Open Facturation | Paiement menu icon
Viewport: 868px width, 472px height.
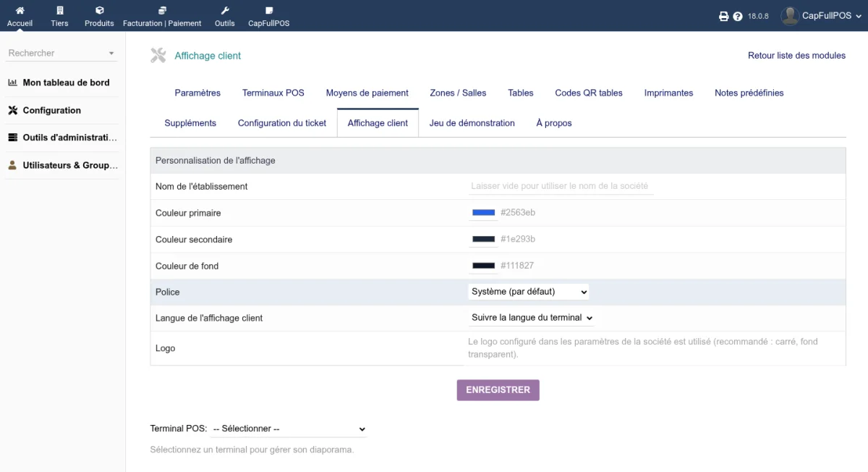(162, 11)
